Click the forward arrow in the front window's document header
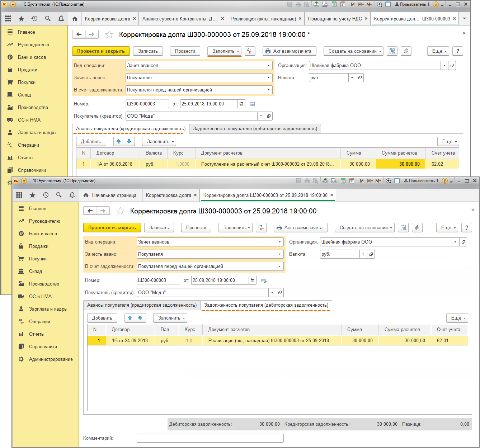Viewport: 480px width, 448px height. coord(103,211)
